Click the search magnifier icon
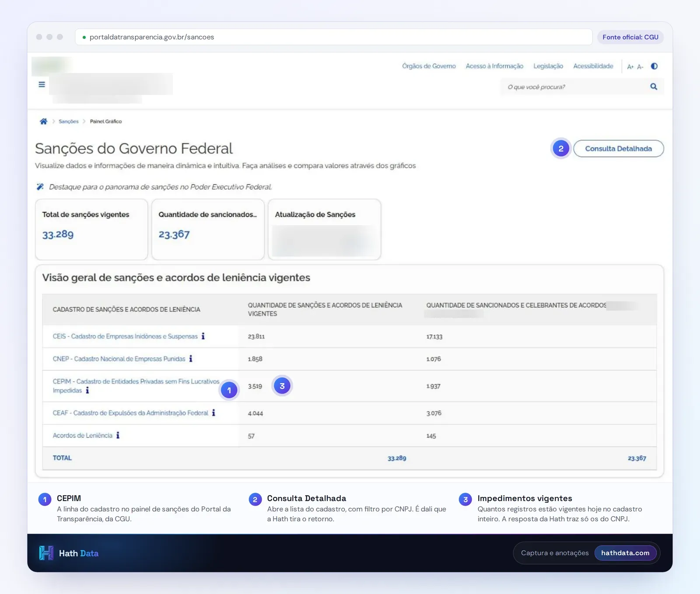Viewport: 700px width, 594px height. click(x=654, y=87)
